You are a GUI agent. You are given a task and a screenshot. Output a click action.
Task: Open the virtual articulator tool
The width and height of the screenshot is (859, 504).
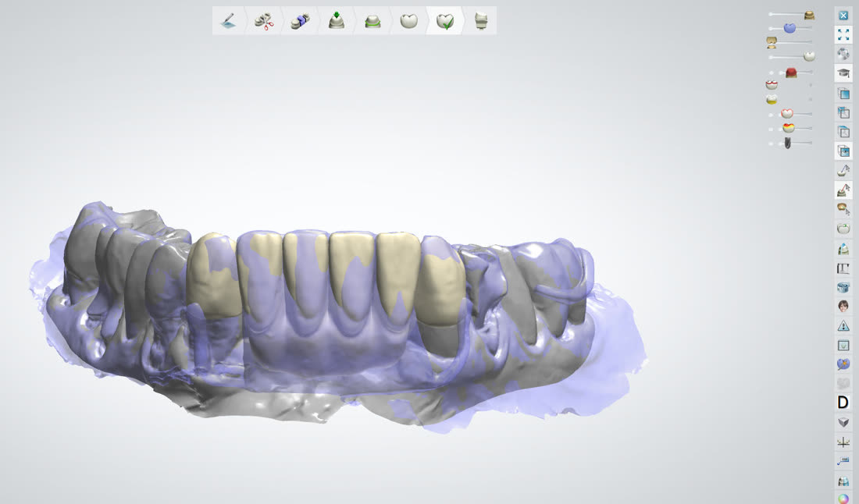843,268
